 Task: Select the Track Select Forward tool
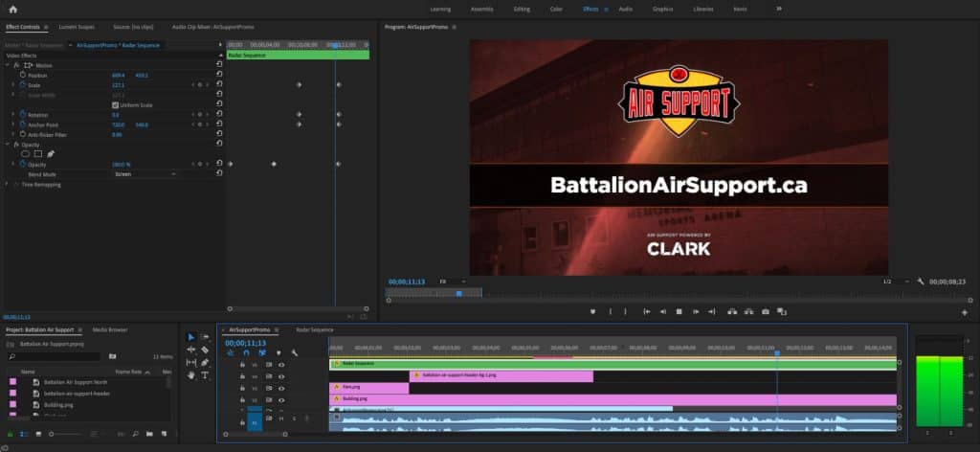tap(205, 337)
